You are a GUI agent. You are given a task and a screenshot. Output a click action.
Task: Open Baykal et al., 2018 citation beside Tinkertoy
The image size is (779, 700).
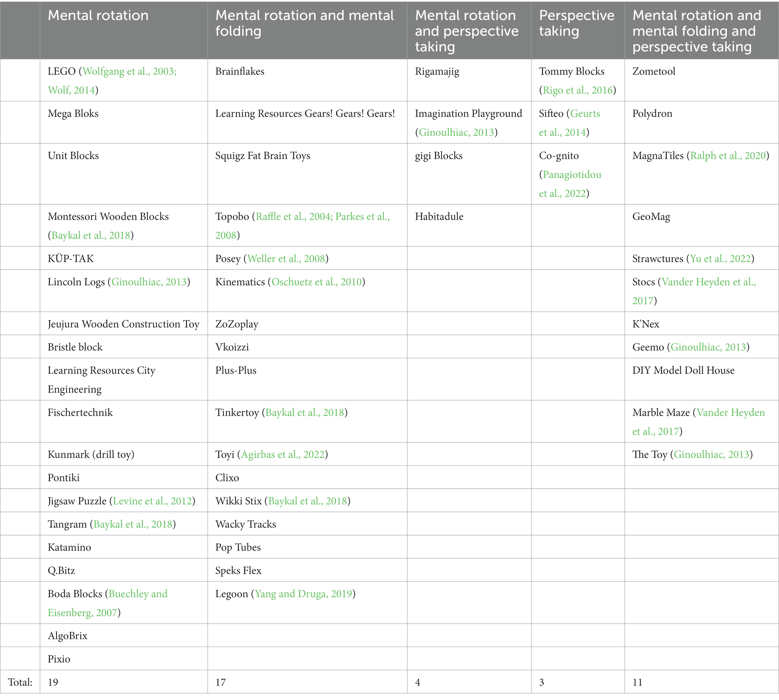pyautogui.click(x=305, y=413)
